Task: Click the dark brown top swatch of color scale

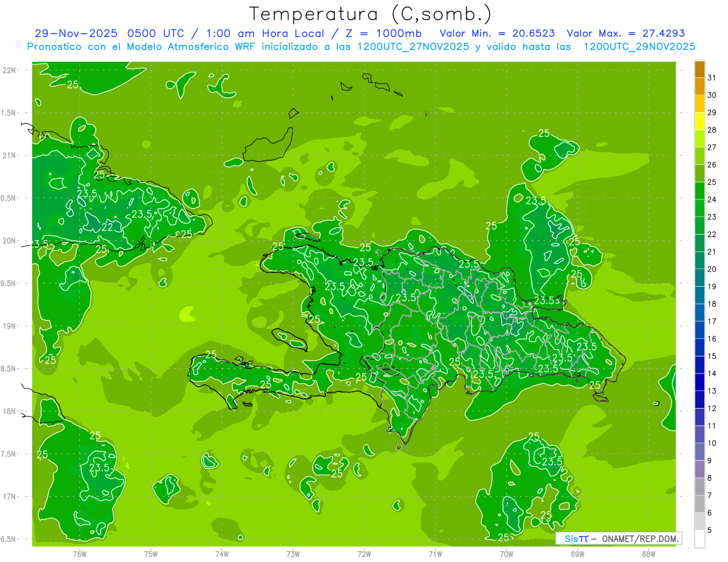Action: (x=699, y=69)
